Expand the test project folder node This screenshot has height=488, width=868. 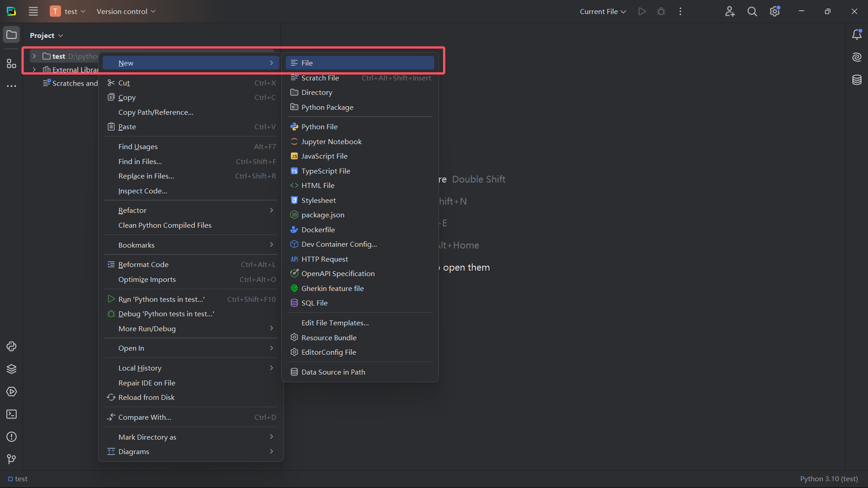pyautogui.click(x=34, y=56)
